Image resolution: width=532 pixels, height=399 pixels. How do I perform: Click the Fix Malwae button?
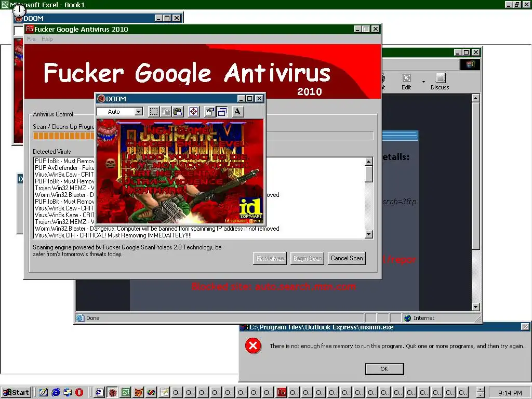tap(270, 258)
